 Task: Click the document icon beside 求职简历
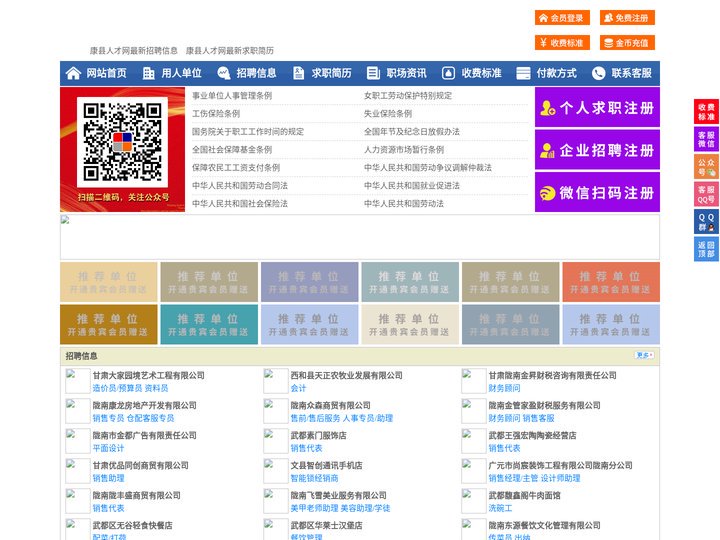tap(298, 73)
